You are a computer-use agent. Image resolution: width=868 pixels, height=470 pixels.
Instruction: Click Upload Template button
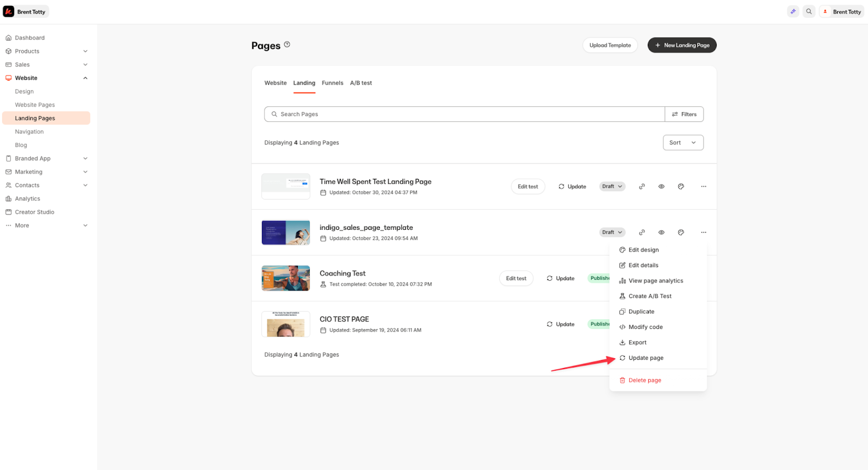pyautogui.click(x=610, y=45)
